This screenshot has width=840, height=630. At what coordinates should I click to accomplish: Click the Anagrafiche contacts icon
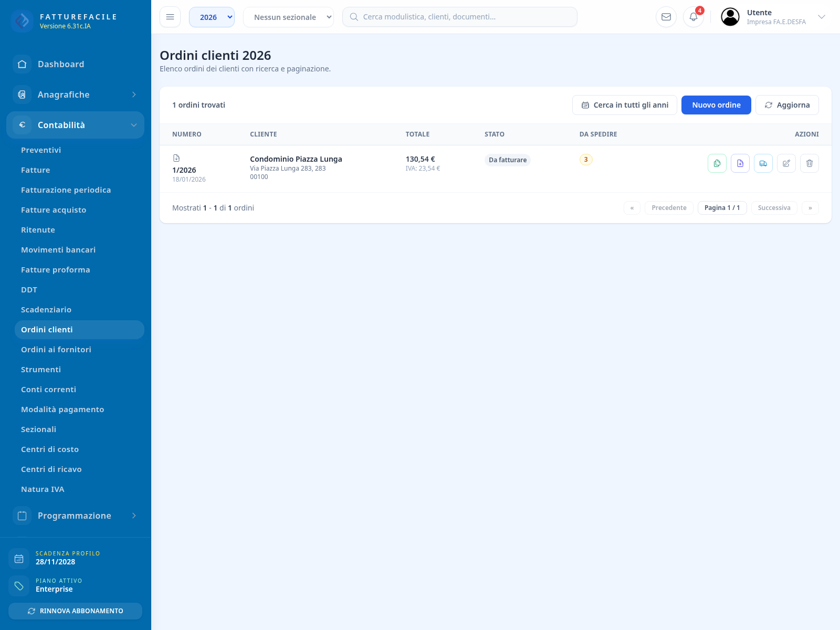[x=22, y=94]
